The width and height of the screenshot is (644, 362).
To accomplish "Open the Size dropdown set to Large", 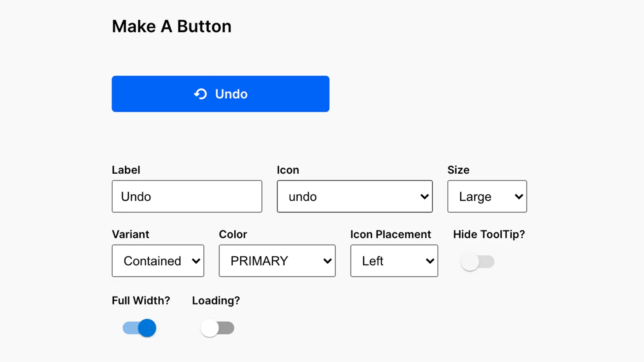I will [x=487, y=196].
